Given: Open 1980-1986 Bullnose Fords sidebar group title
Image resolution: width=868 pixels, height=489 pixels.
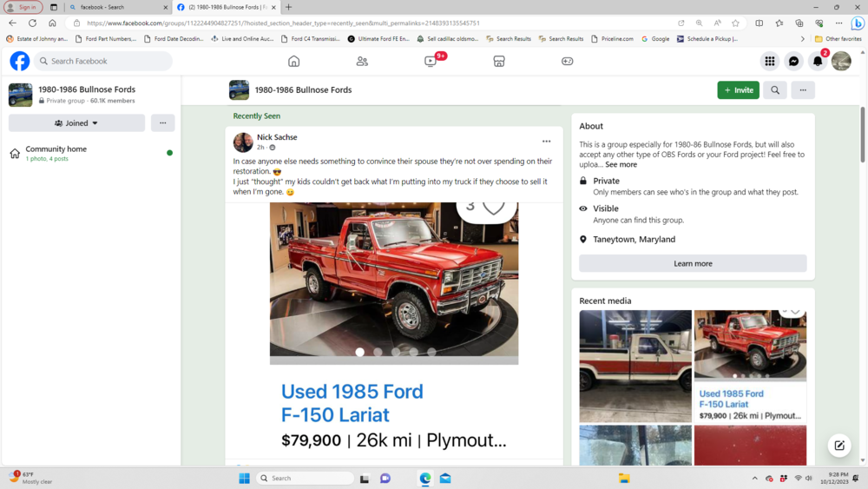Looking at the screenshot, I should coord(87,89).
